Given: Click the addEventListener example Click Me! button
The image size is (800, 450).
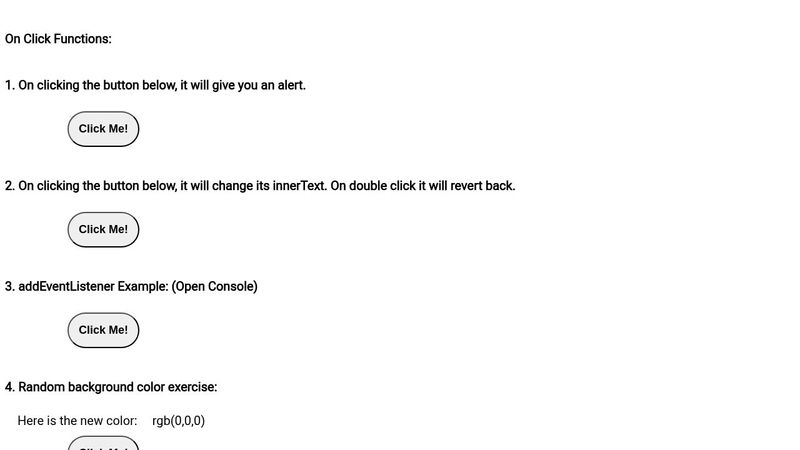Looking at the screenshot, I should (x=103, y=330).
